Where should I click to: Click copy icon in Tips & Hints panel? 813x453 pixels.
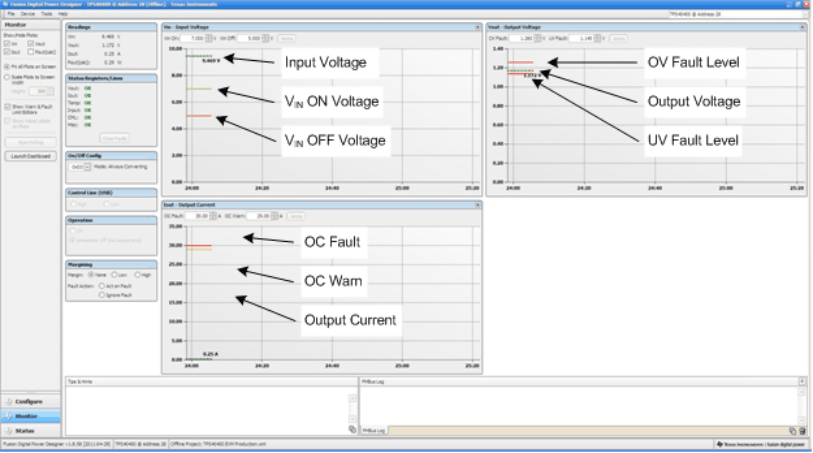352,429
